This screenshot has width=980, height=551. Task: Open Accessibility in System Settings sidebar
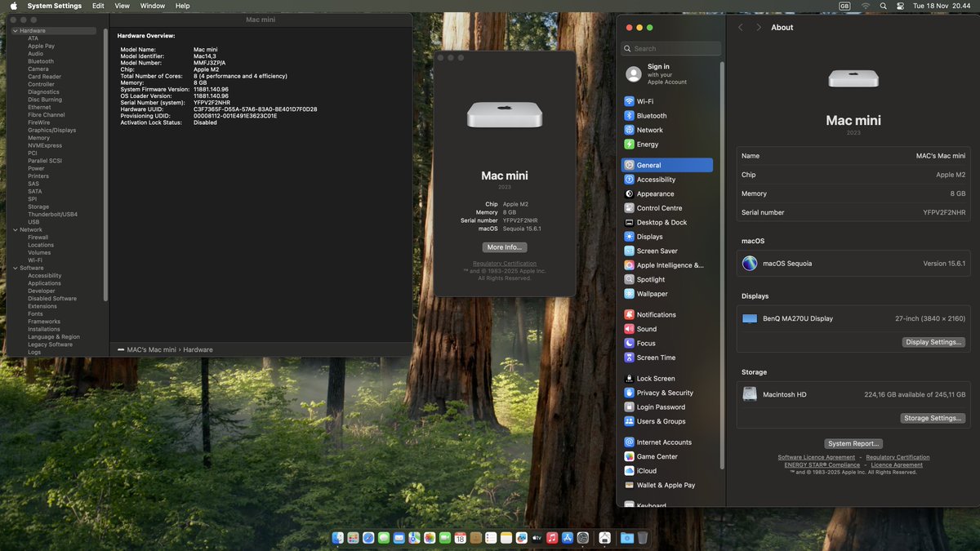(667, 180)
